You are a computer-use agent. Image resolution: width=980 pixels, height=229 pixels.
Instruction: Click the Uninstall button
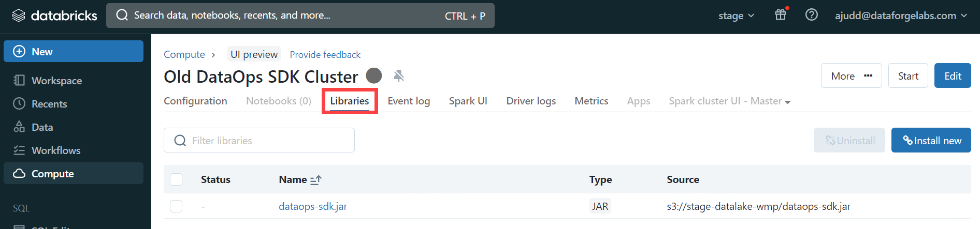[850, 140]
